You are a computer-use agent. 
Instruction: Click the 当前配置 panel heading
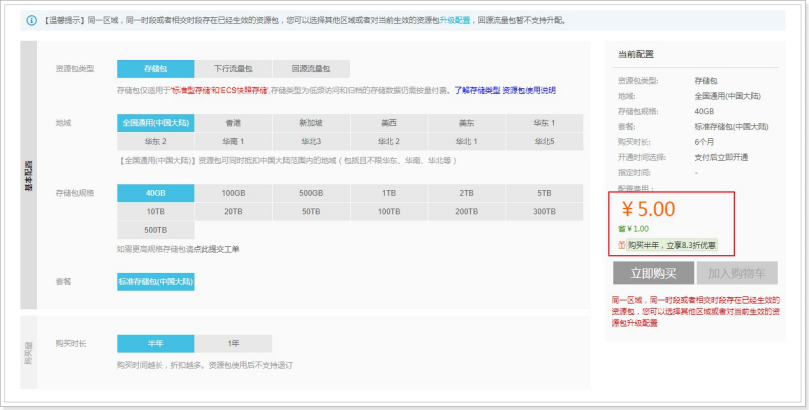pos(636,54)
